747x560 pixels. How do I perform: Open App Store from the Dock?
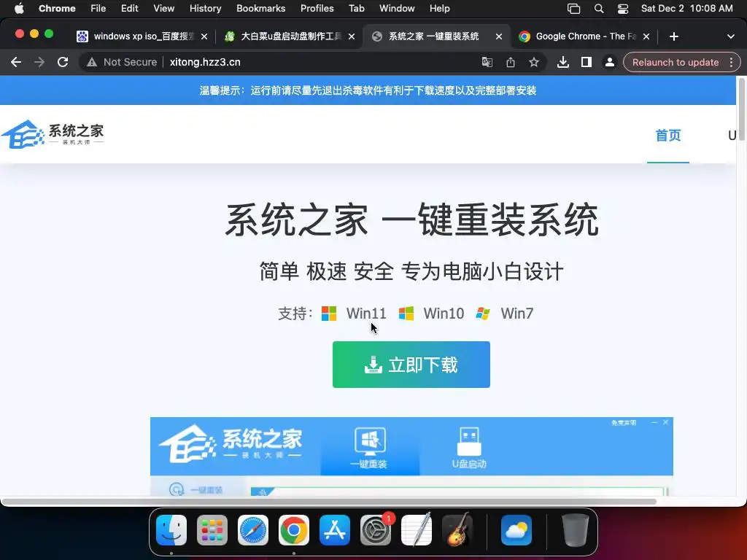(x=335, y=530)
